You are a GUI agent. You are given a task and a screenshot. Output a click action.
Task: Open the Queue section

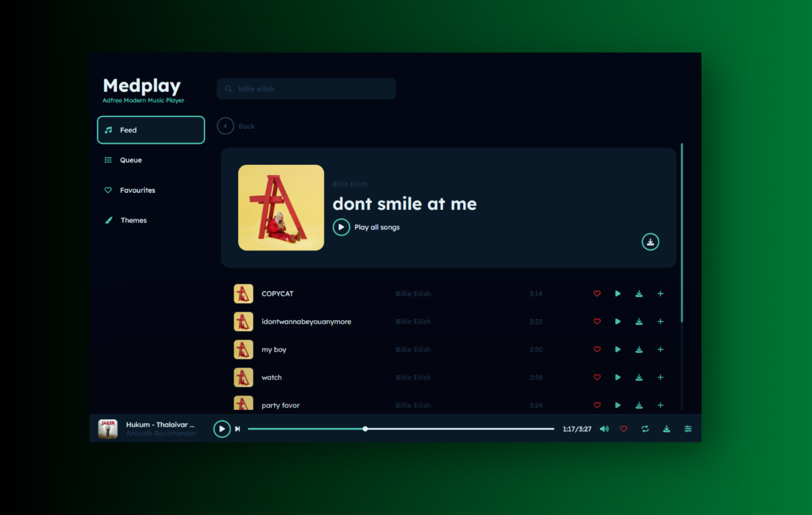click(x=131, y=160)
